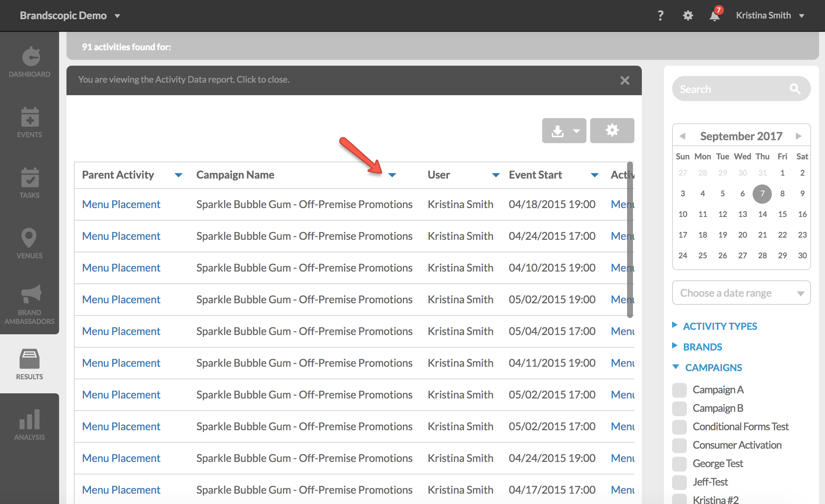Select the Results sidebar item
This screenshot has height=504, width=825.
(30, 364)
